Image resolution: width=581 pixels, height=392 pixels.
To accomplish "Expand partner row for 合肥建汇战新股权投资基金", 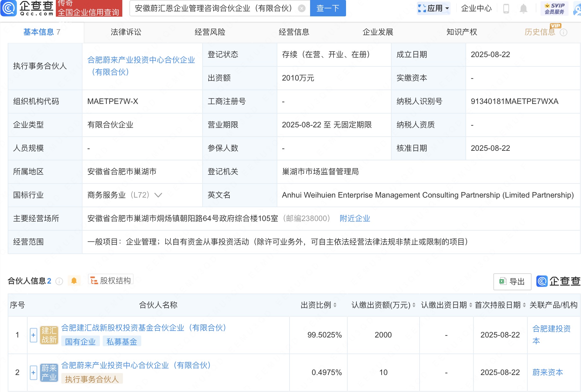I will pyautogui.click(x=33, y=335).
